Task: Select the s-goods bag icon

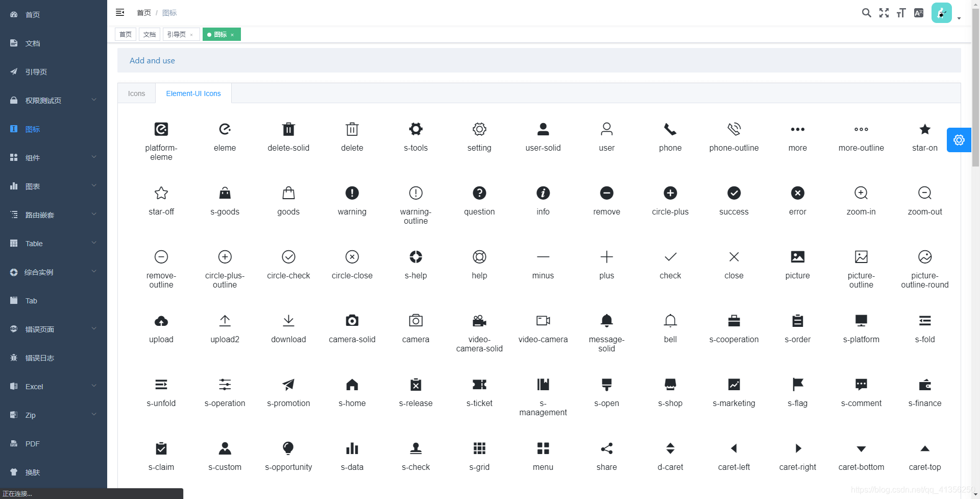Action: click(x=225, y=193)
